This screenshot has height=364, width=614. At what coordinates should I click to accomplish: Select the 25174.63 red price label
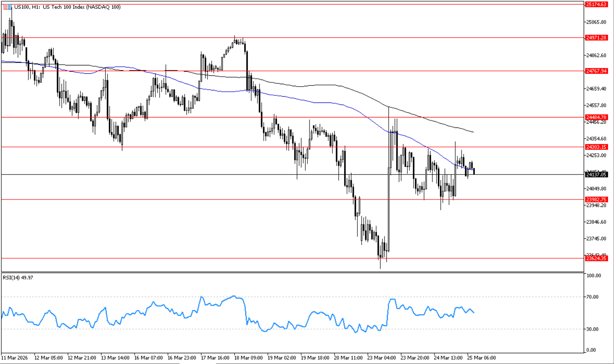pos(596,4)
